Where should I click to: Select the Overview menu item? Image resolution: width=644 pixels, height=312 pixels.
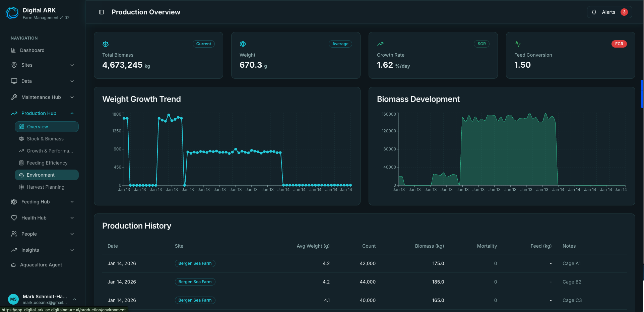pos(47,127)
